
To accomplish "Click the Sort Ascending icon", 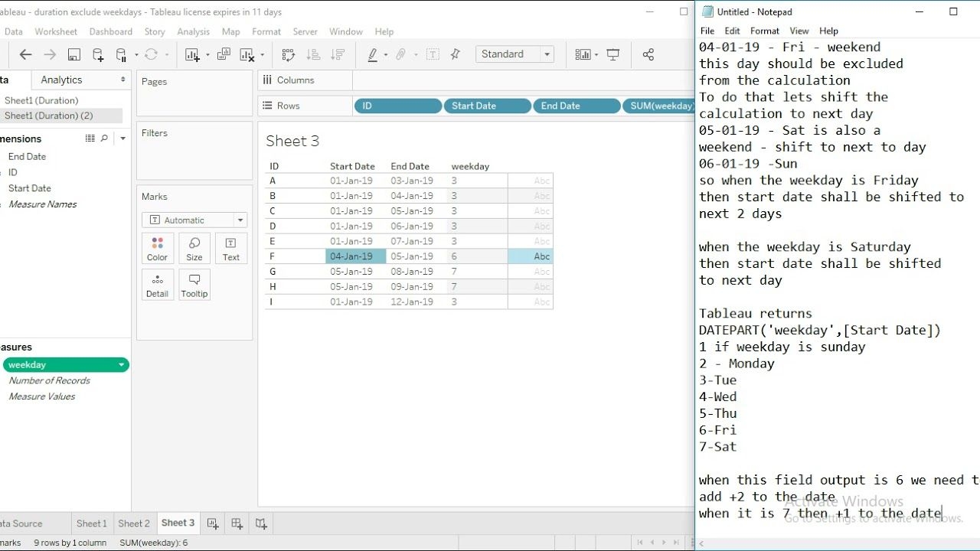I will click(313, 54).
